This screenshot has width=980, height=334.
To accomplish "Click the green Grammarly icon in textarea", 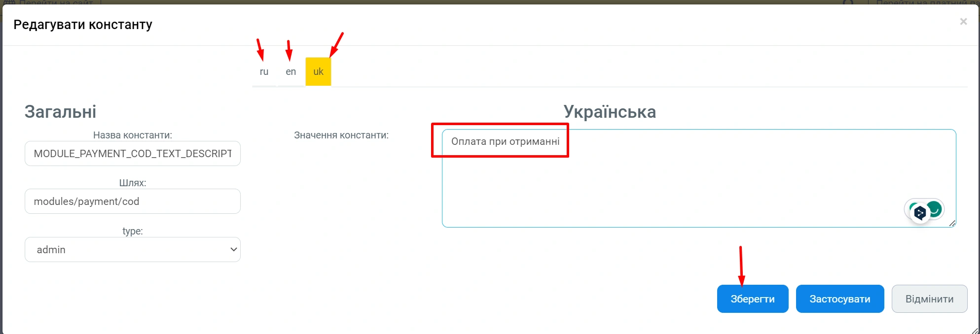I will coord(934,209).
